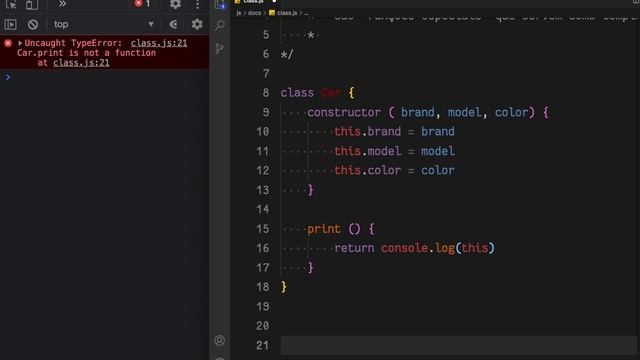This screenshot has height=360, width=640.
Task: Click the 'js' breadcrumb segment
Action: tap(239, 13)
